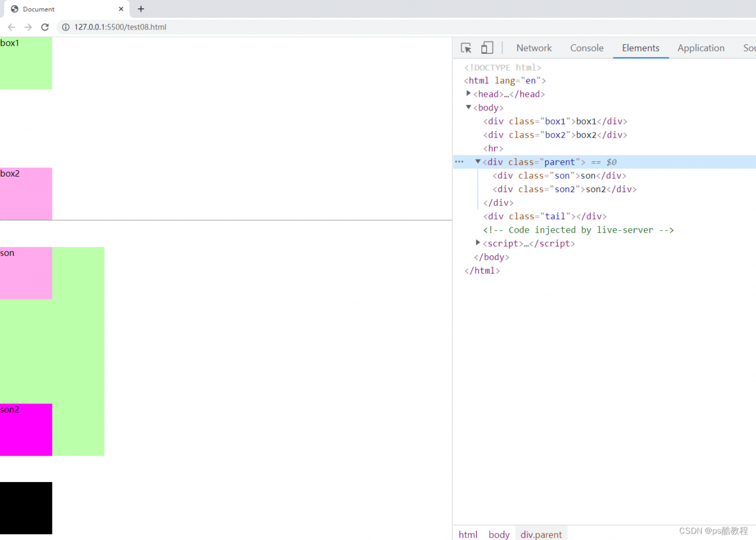
Task: Expand the script element node
Action: pos(478,243)
